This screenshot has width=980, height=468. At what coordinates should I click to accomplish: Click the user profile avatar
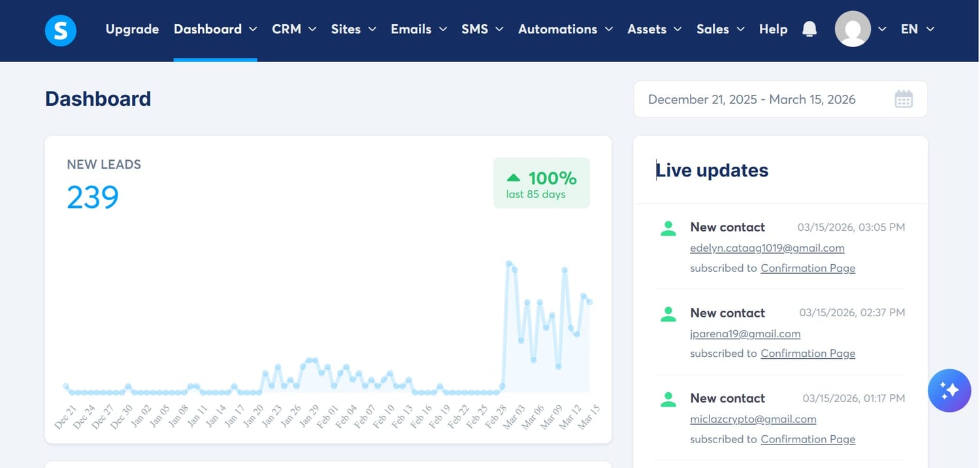click(x=853, y=29)
